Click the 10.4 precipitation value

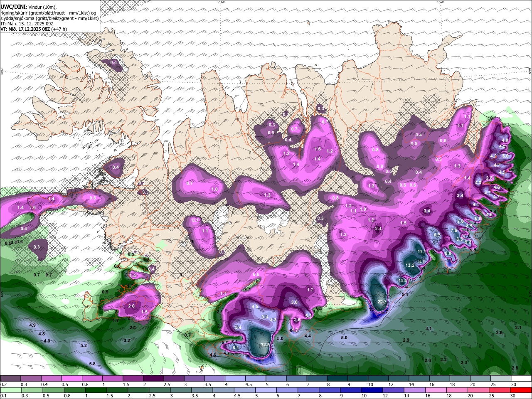tap(402, 281)
